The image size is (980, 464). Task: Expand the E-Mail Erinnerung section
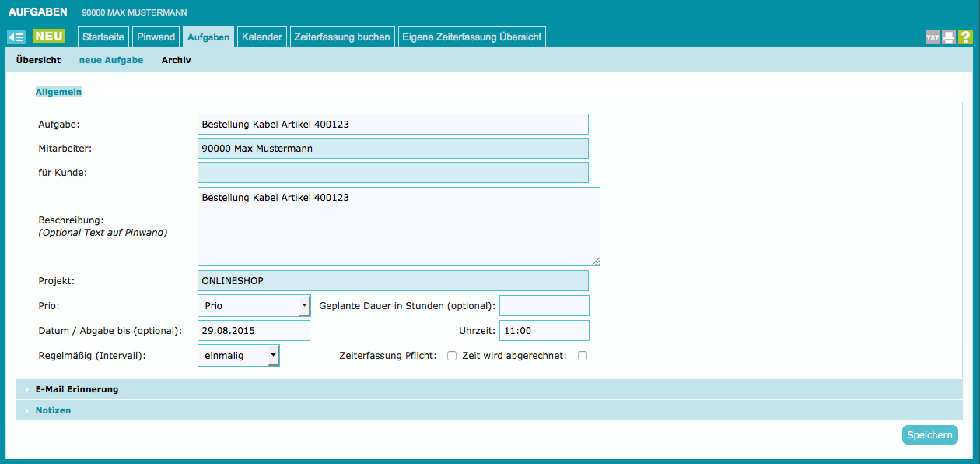pos(77,389)
